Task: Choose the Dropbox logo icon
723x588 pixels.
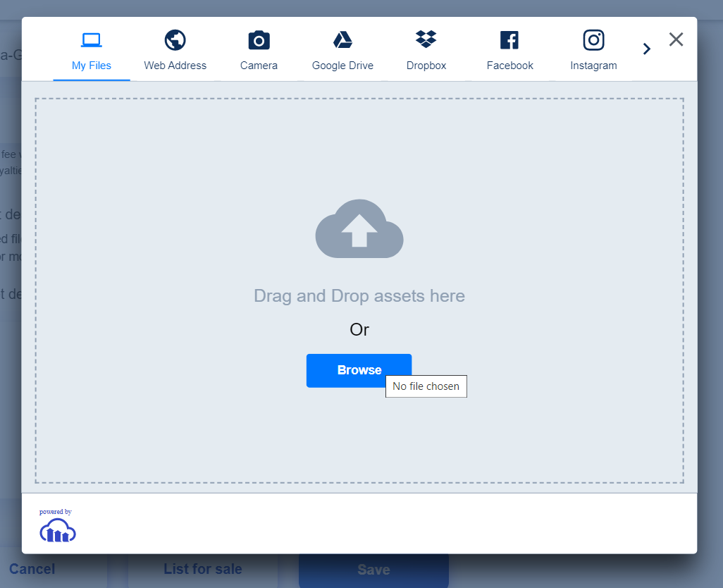Action: pos(426,39)
